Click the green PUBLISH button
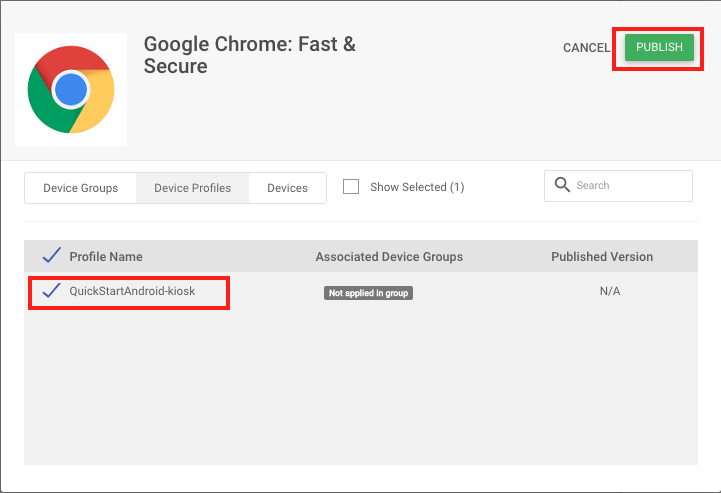The height and width of the screenshot is (493, 721). pos(659,47)
